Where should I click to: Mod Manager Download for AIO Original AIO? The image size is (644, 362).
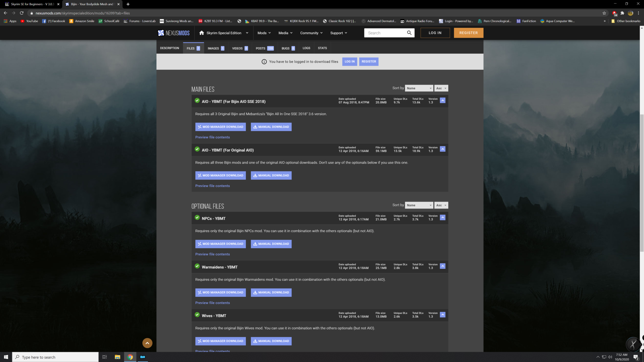(220, 175)
